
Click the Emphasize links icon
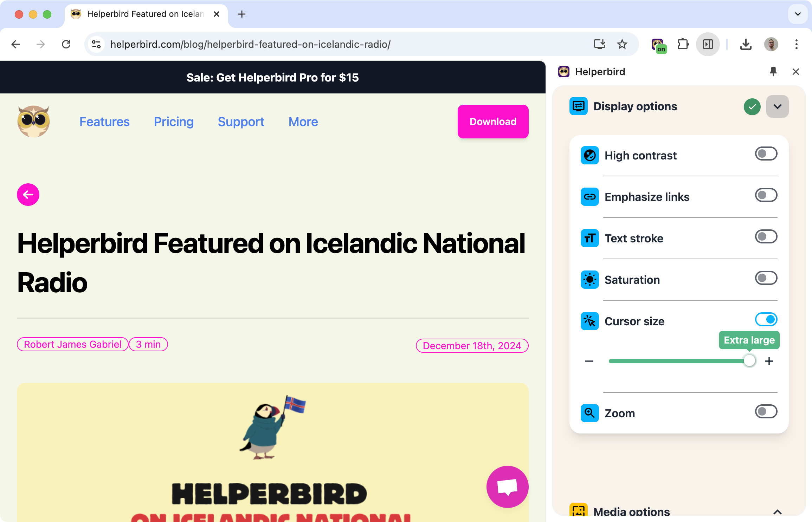(589, 196)
